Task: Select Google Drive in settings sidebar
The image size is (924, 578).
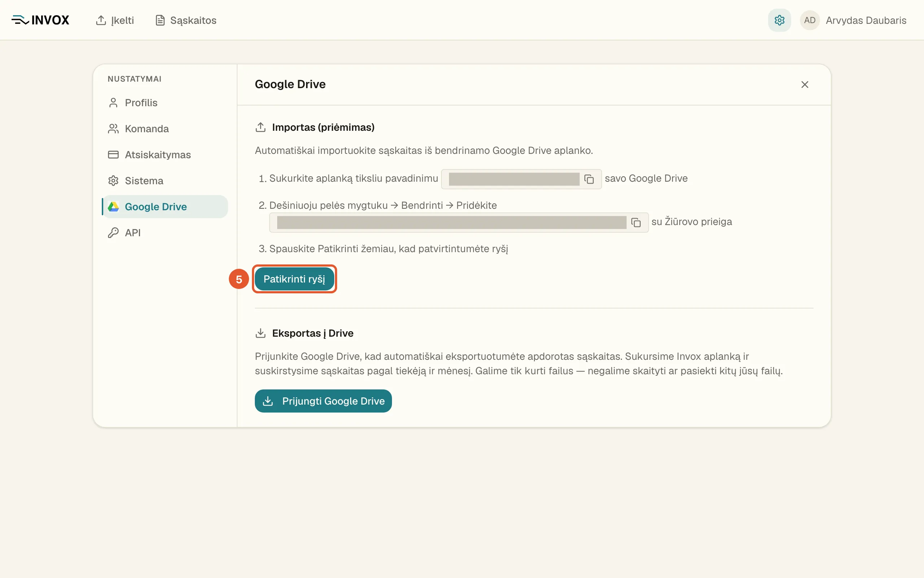Action: (165, 206)
